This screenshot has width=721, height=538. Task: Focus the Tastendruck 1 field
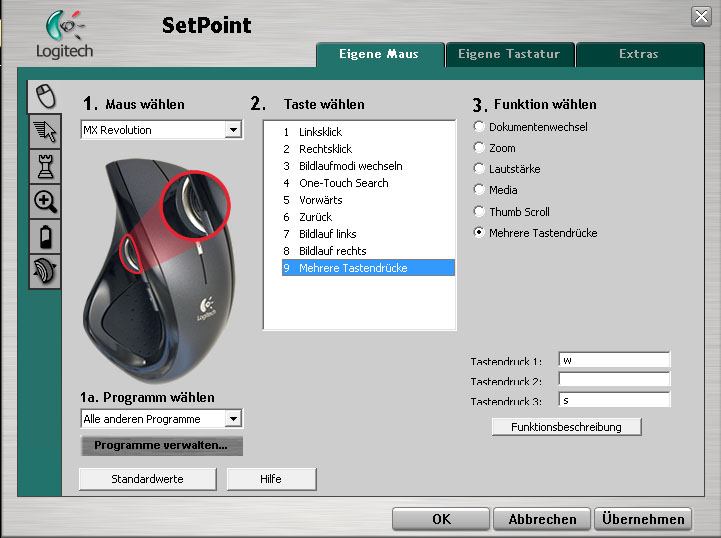pos(614,360)
